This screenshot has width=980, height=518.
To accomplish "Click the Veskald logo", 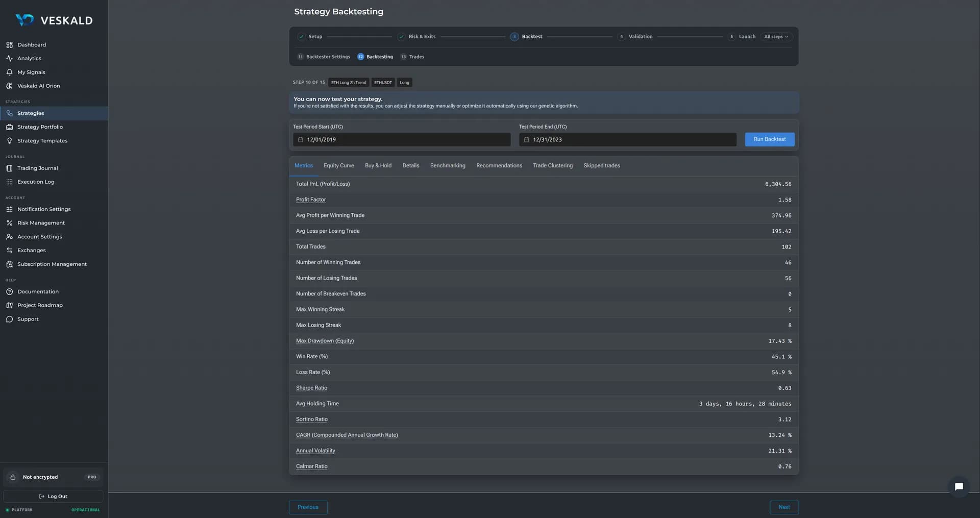I will coord(54,20).
